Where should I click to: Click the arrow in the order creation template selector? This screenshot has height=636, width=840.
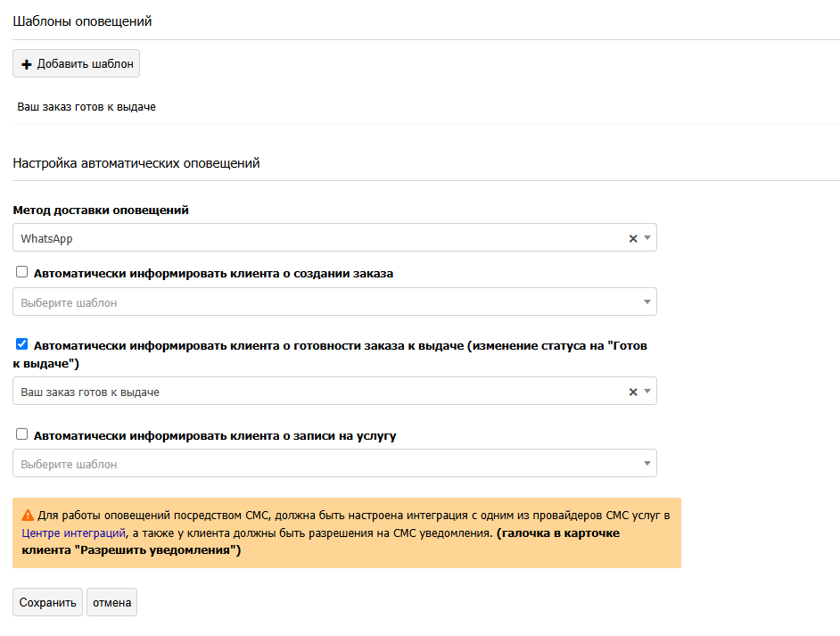(647, 302)
